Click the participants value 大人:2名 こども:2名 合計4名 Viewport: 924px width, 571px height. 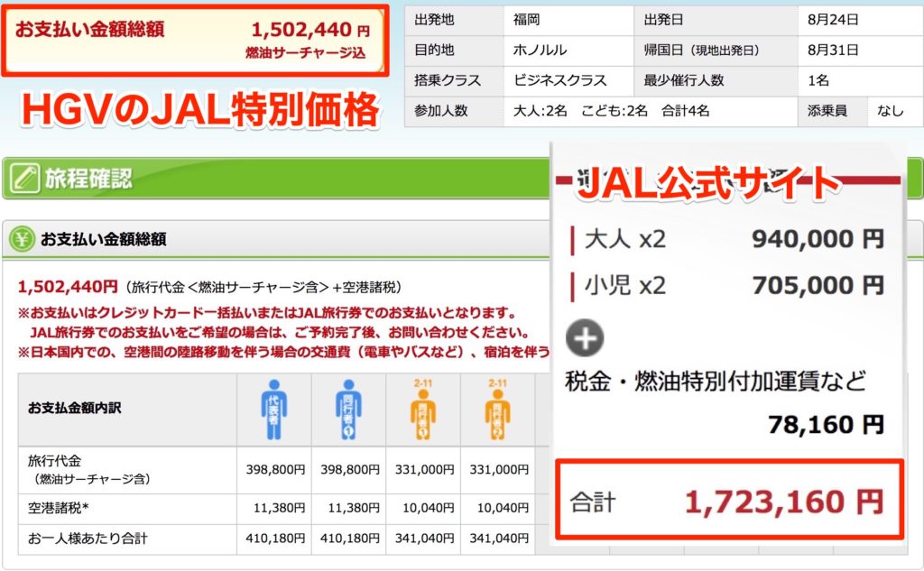(x=611, y=111)
